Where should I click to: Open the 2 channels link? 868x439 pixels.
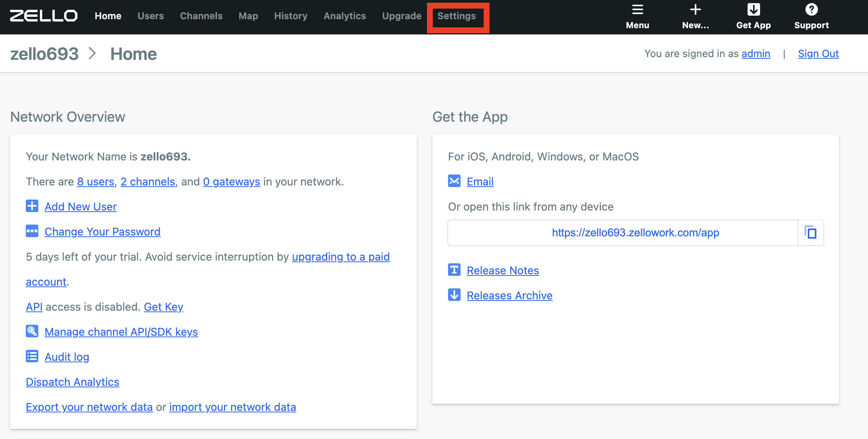[148, 182]
